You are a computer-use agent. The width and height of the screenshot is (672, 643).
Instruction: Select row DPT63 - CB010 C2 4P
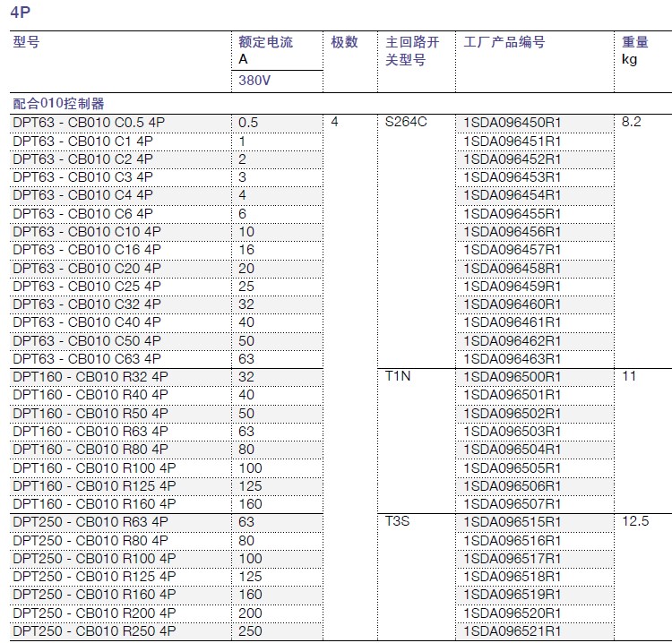(340, 159)
